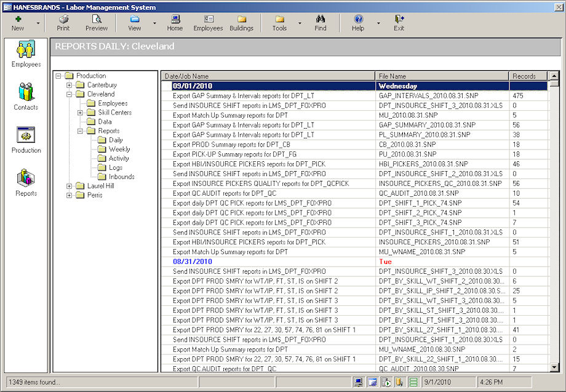Collapse the Reports tree node

coord(81,131)
